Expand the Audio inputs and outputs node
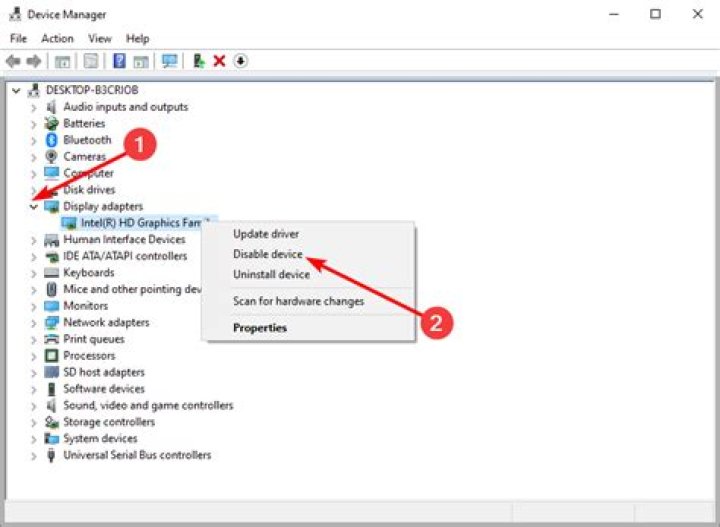This screenshot has height=527, width=720. point(34,107)
